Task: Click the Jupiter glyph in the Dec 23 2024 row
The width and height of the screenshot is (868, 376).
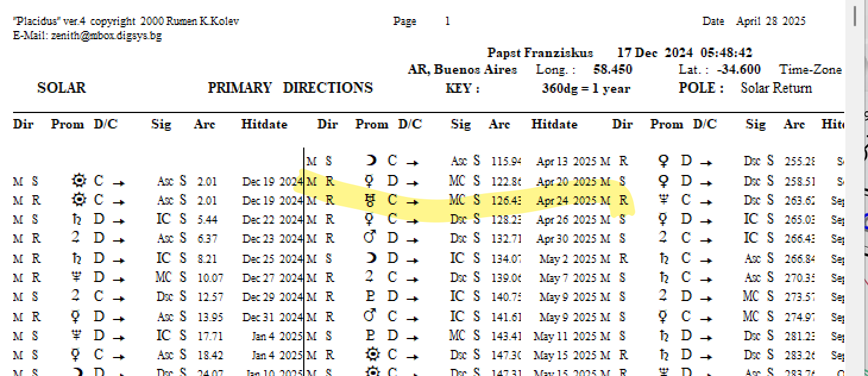Action: coord(76,239)
